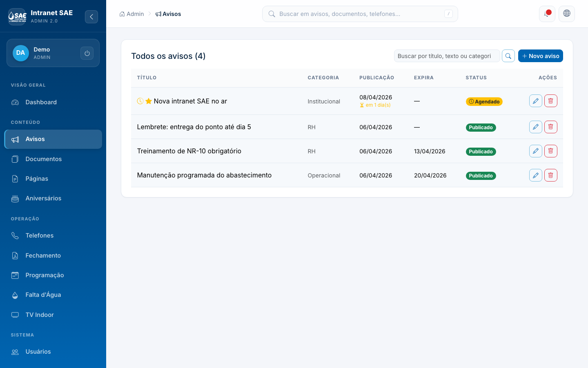
Task: Click the '20/04/2026' expiry date
Action: [430, 175]
